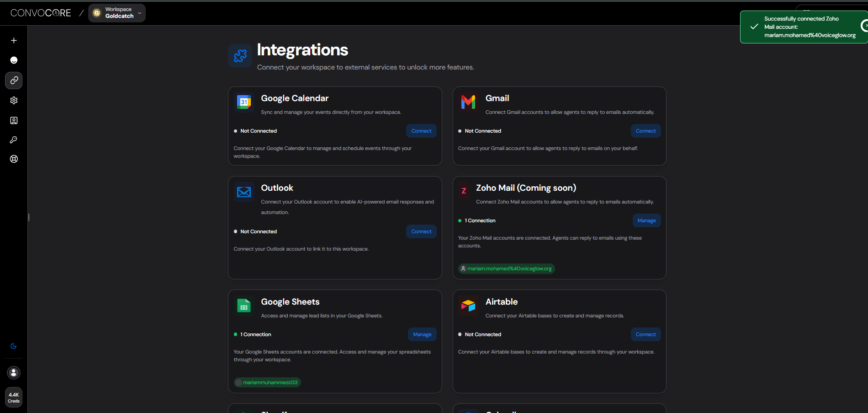View the 4.4K Creds balance

(14, 397)
